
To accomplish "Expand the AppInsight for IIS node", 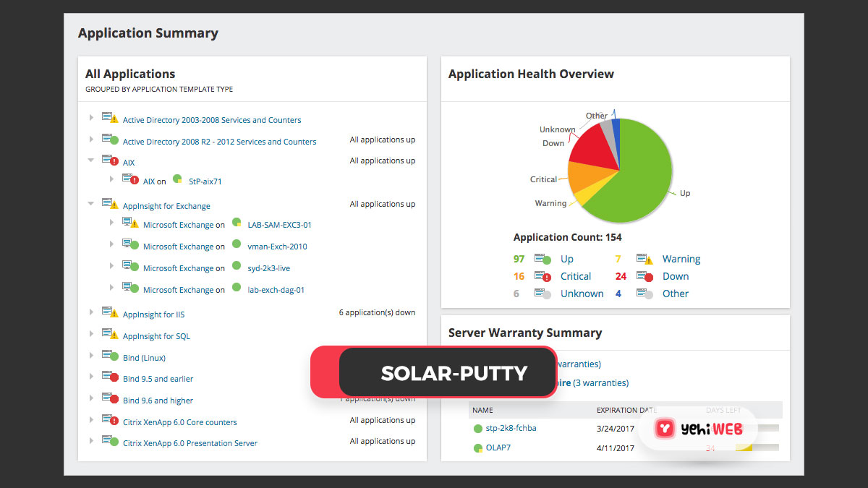I will pyautogui.click(x=91, y=314).
